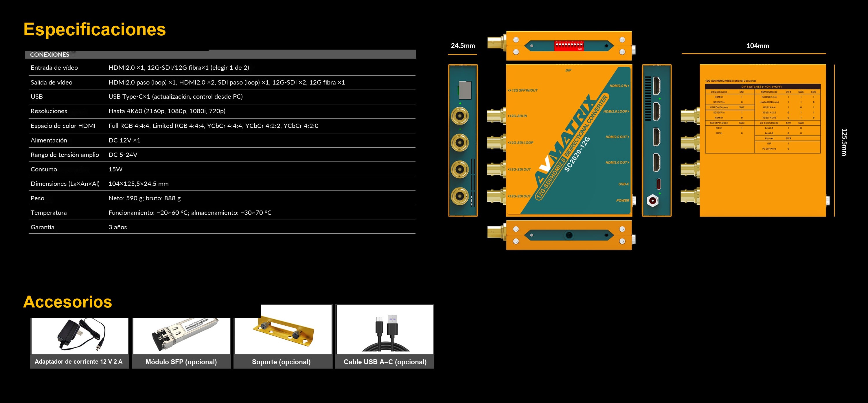Click the "12G-SDI LOOP" port label
The width and height of the screenshot is (868, 403).
(x=521, y=143)
